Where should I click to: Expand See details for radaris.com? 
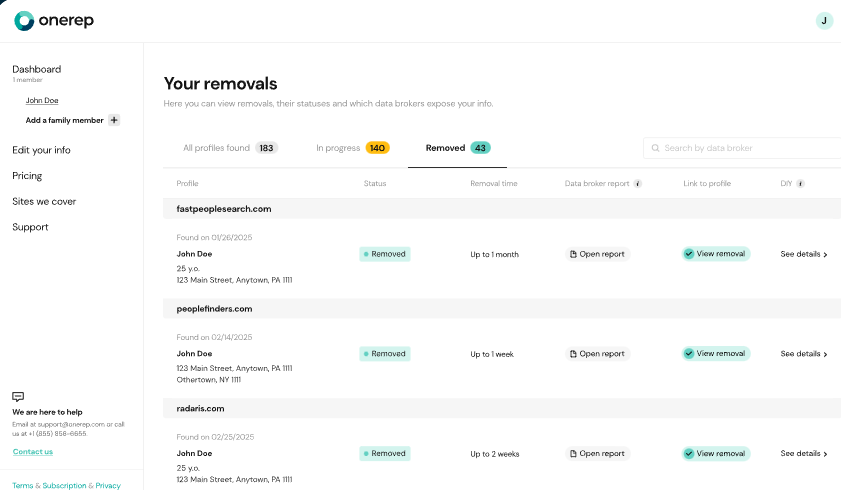tap(804, 453)
